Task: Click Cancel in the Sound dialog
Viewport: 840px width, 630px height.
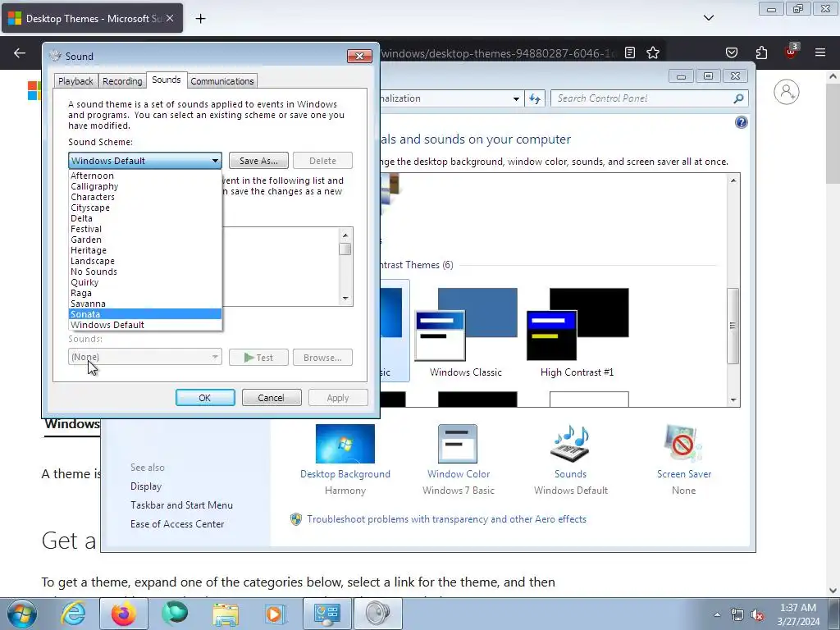Action: coord(271,398)
